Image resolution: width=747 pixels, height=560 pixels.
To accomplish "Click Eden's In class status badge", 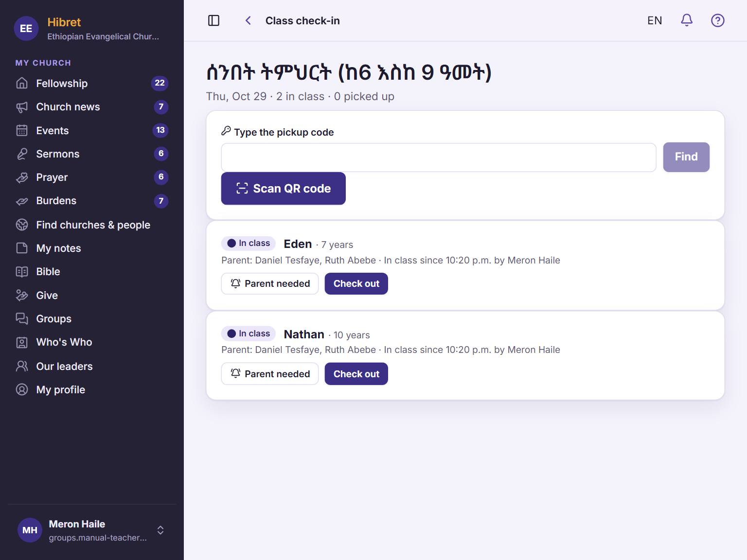I will pyautogui.click(x=249, y=243).
